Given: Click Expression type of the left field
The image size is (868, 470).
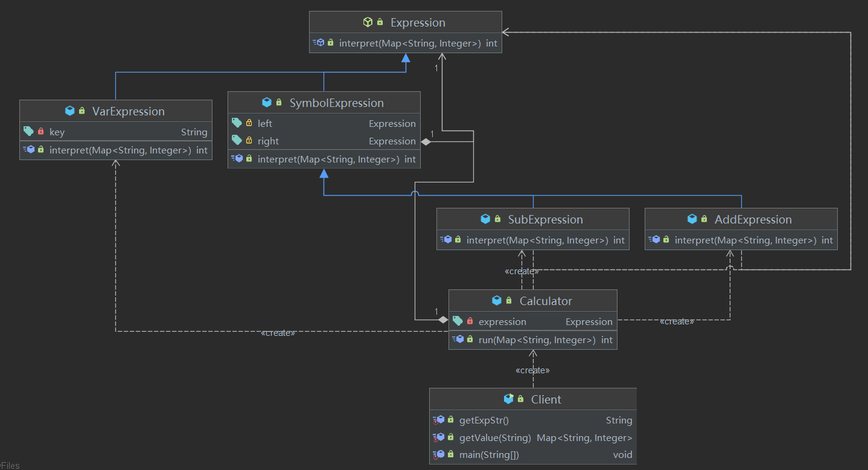Looking at the screenshot, I should tap(392, 123).
